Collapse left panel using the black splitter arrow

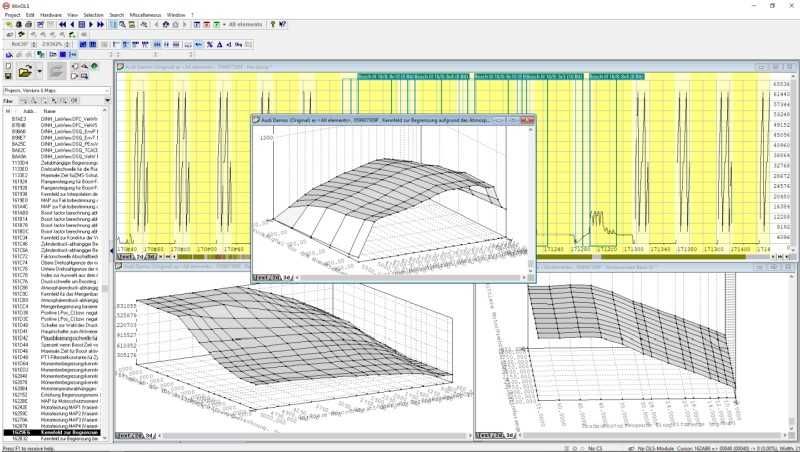(112, 250)
